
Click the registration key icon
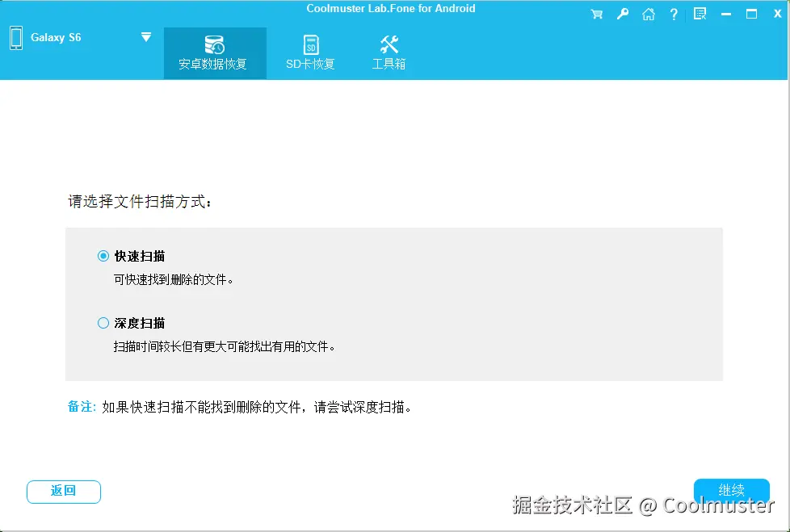pos(622,14)
